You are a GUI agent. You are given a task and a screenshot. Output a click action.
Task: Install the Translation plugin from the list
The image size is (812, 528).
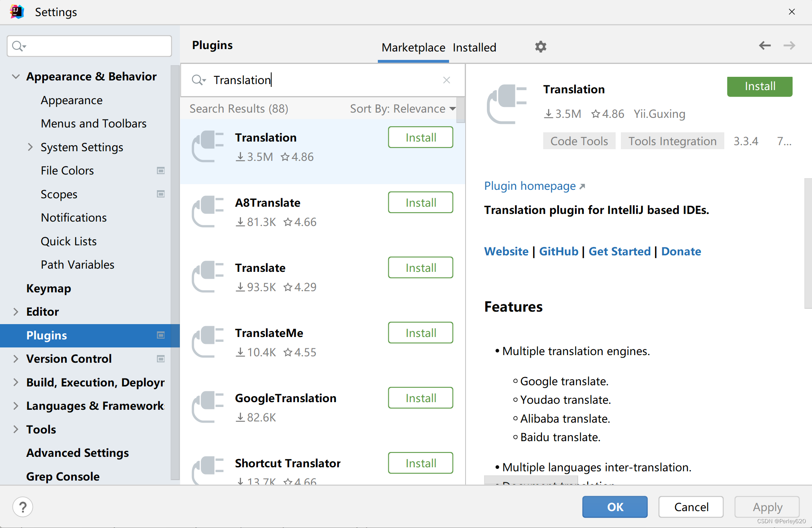coord(420,138)
